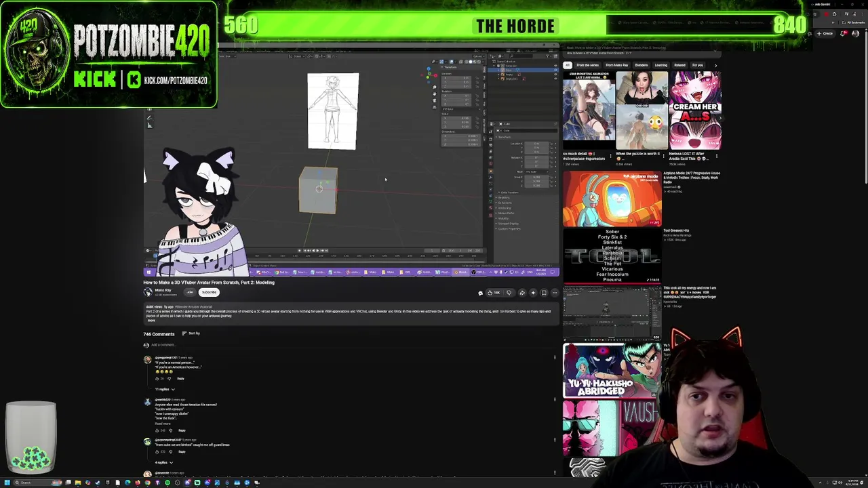Open the "Nerissa LOST IT" Short thumbnail
Viewport: 868px width, 488px height.
pyautogui.click(x=695, y=110)
